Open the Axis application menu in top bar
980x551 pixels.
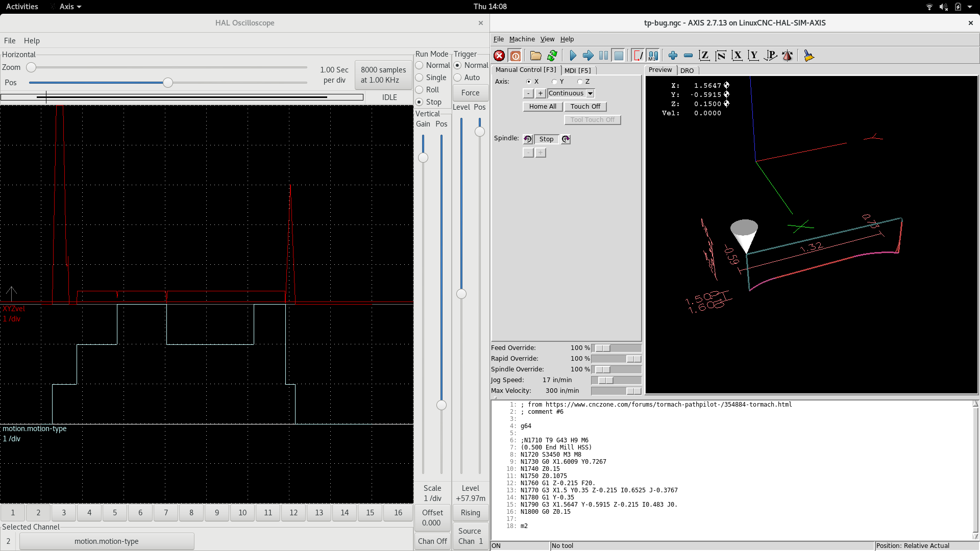pyautogui.click(x=70, y=7)
